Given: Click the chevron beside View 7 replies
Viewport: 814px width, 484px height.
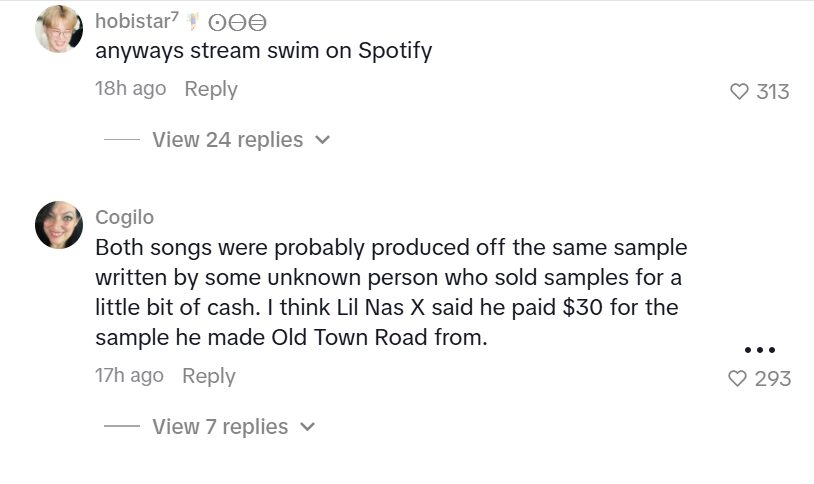Looking at the screenshot, I should coord(307,427).
